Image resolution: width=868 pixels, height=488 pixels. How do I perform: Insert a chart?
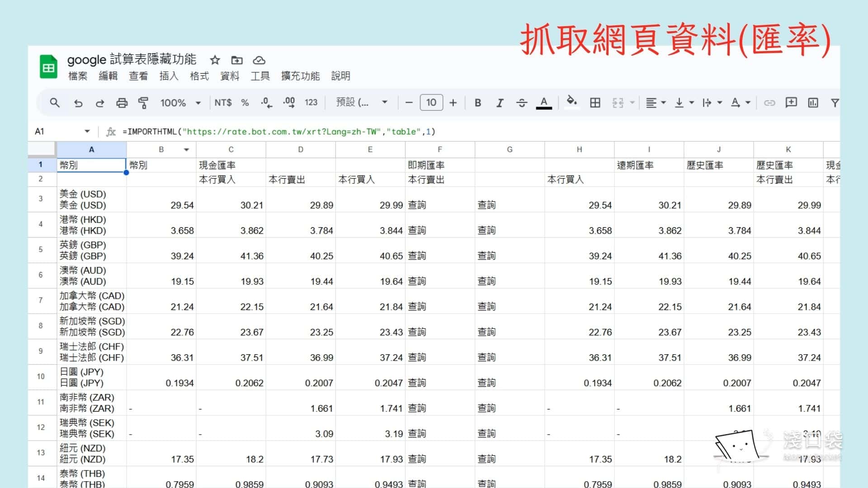(813, 103)
